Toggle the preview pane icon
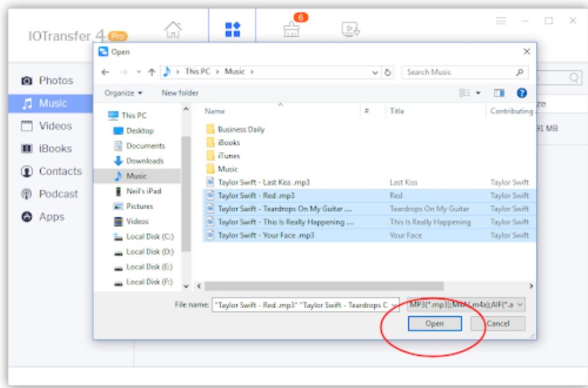 [x=499, y=93]
